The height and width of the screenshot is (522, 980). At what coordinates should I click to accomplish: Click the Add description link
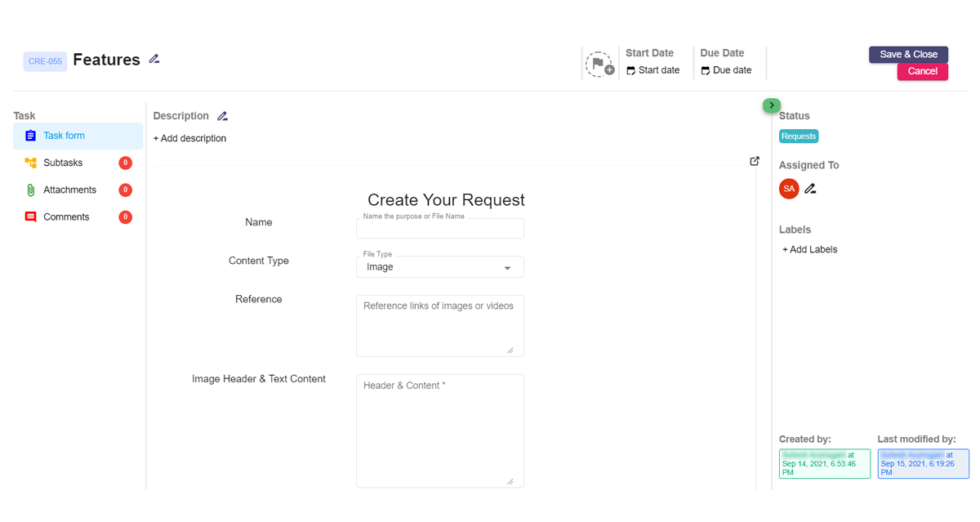point(189,138)
